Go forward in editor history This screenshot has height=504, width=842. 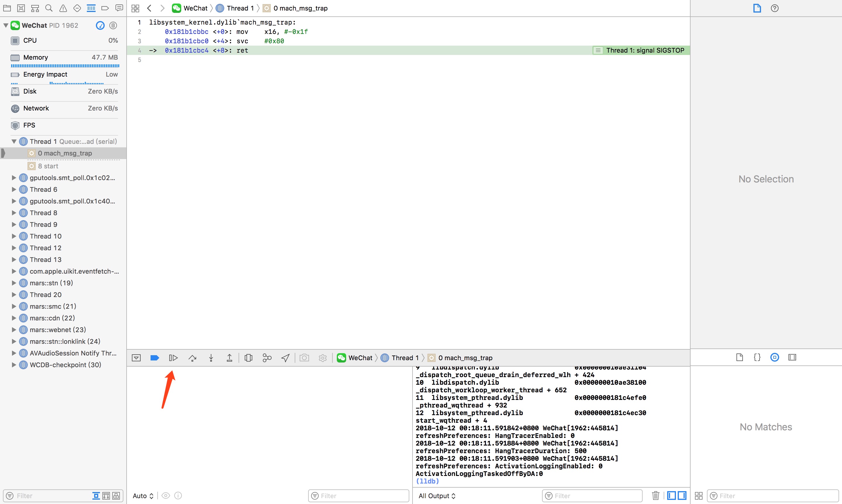162,8
